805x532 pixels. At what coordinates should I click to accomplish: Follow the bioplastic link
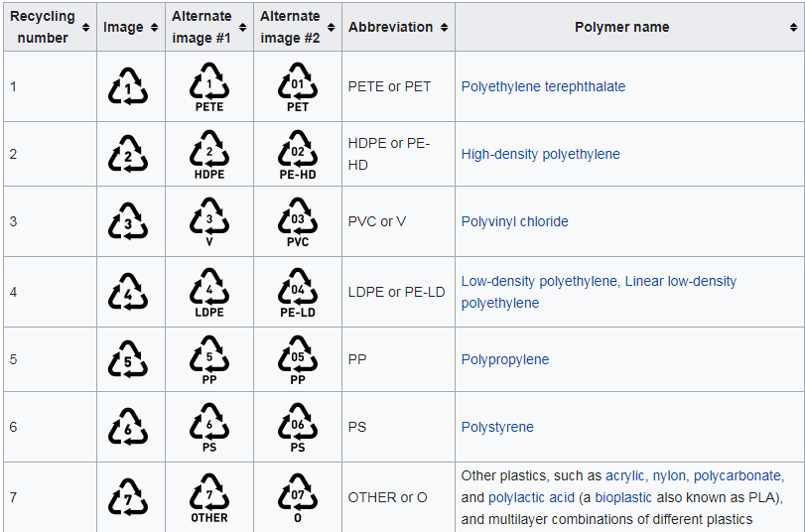(x=623, y=497)
